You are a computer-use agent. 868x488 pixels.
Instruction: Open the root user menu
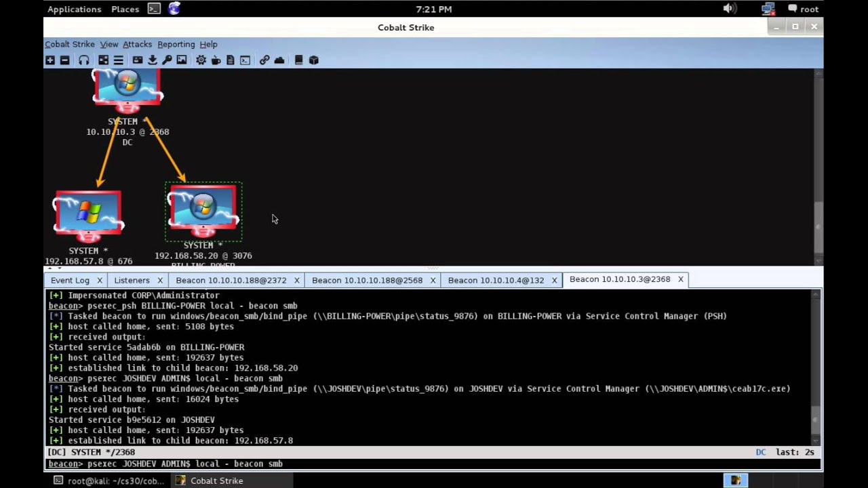(x=803, y=9)
